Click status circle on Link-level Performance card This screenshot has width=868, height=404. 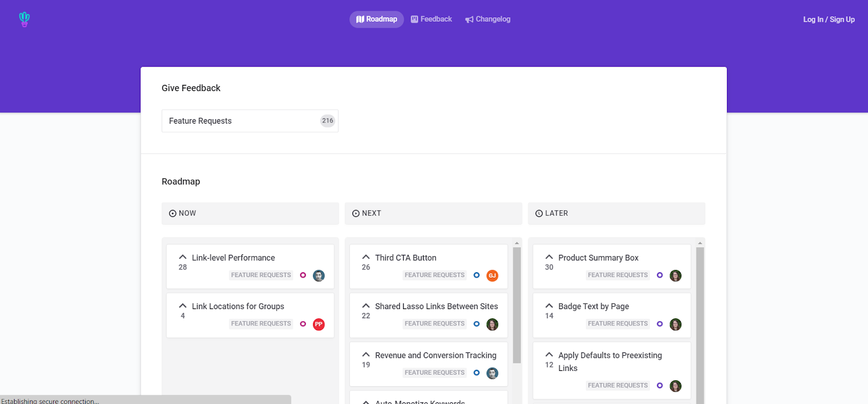click(x=303, y=275)
